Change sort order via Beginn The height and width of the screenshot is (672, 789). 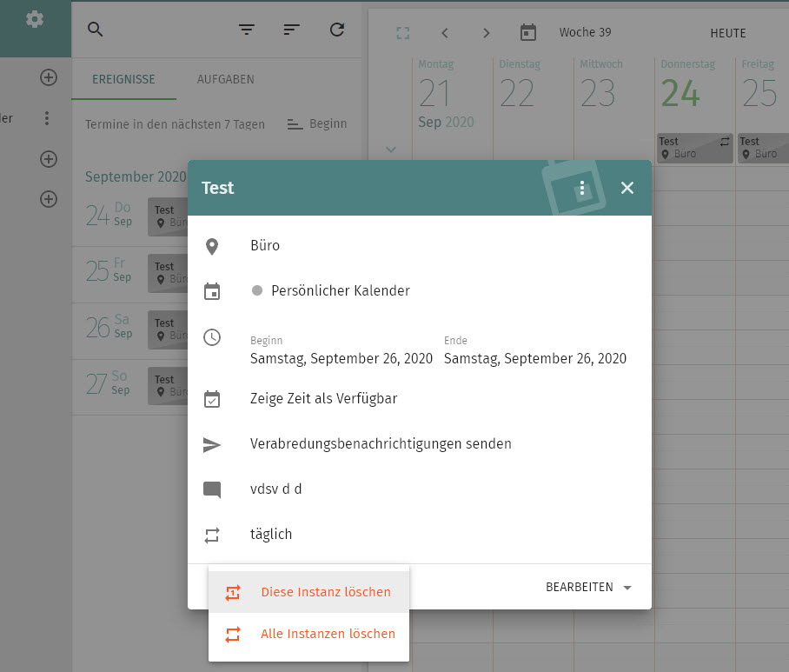[x=317, y=123]
